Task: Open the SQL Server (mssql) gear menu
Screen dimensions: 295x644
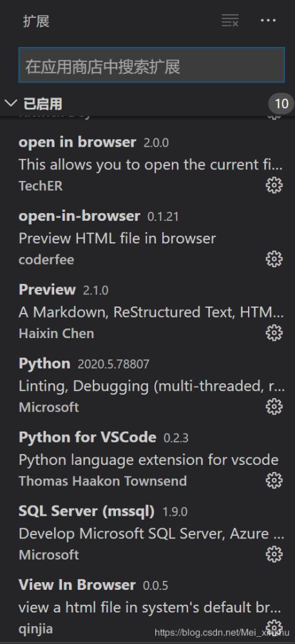Action: [274, 554]
